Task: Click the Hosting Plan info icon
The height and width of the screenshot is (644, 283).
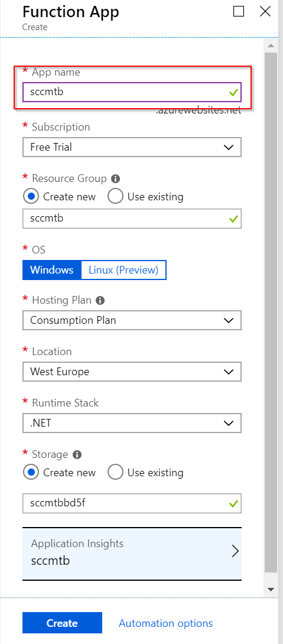Action: pos(100,300)
